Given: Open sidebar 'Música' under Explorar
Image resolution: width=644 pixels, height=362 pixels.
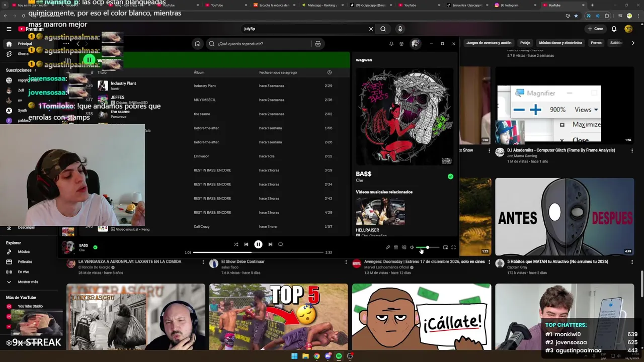Looking at the screenshot, I should coord(24,252).
